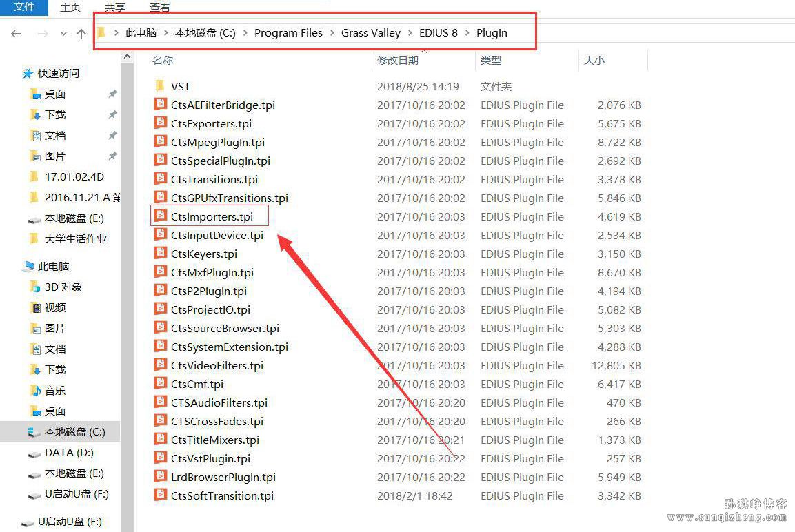The width and height of the screenshot is (795, 532).
Task: Sort by the 修改日期 column header
Action: 398,60
